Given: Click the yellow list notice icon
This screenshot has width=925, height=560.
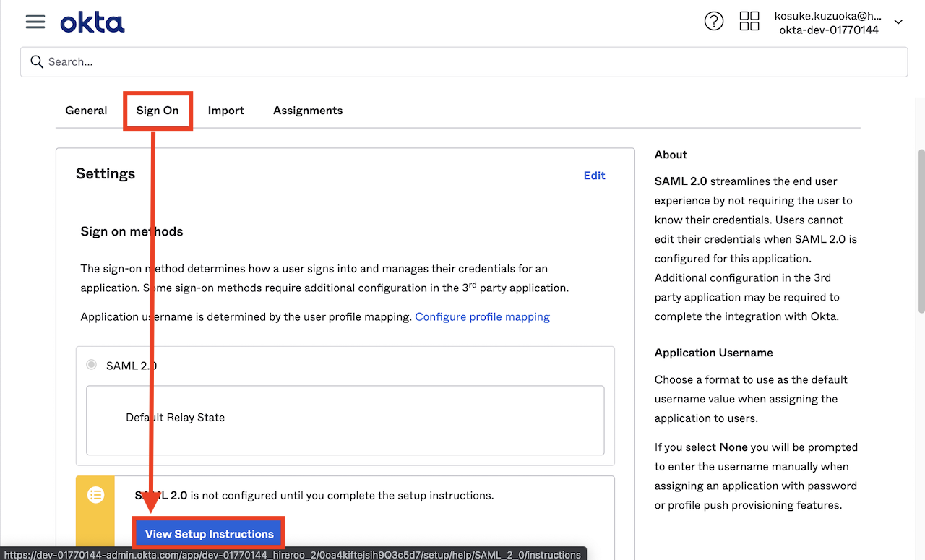Looking at the screenshot, I should (95, 495).
